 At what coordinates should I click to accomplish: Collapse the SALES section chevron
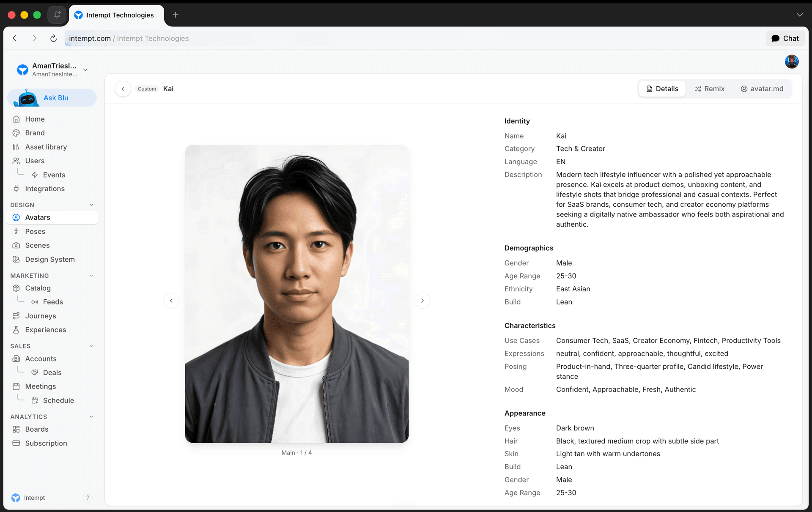[91, 346]
